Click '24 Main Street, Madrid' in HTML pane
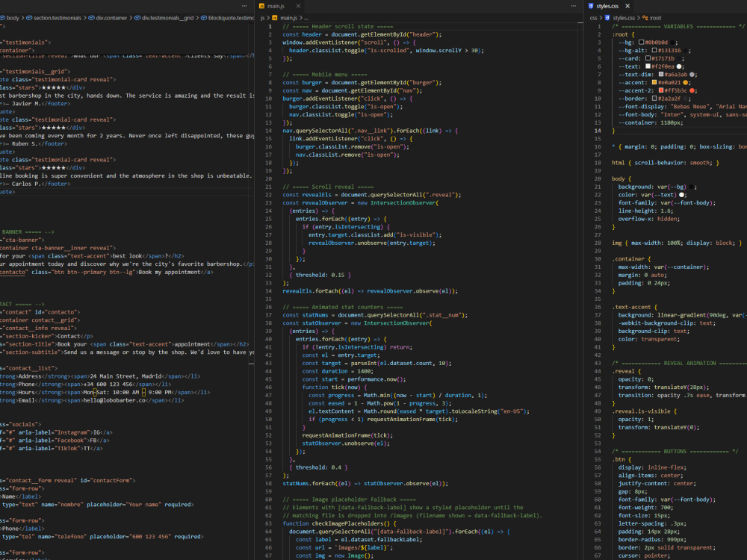This screenshot has width=747, height=560. point(125,376)
